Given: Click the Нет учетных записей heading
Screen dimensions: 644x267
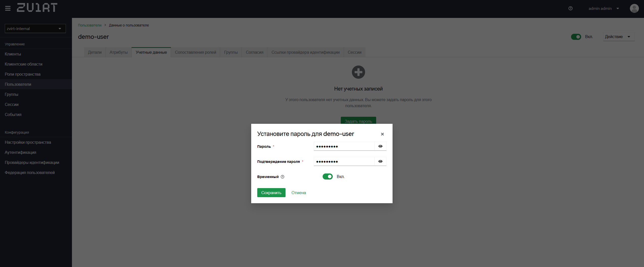Looking at the screenshot, I should point(358,89).
